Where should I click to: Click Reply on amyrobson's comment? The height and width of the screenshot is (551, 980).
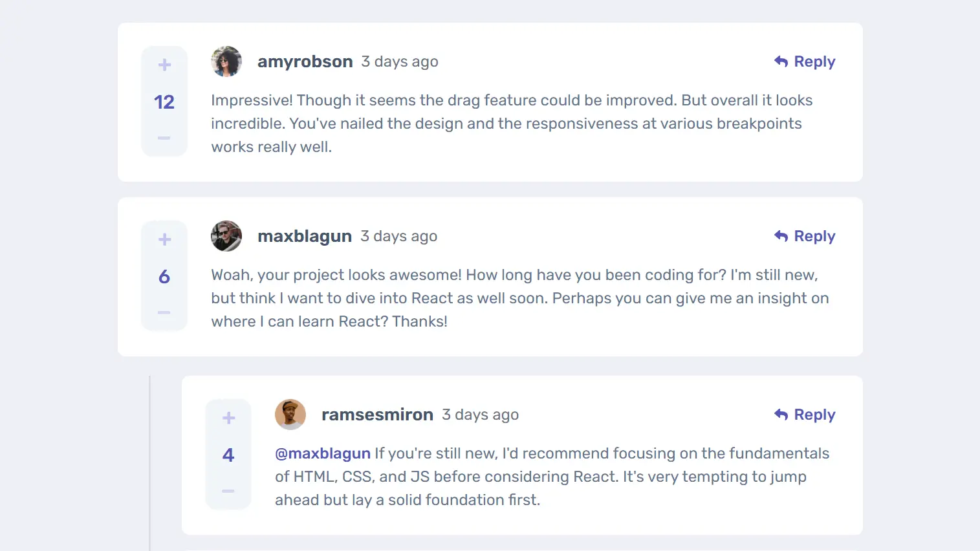[x=813, y=61]
